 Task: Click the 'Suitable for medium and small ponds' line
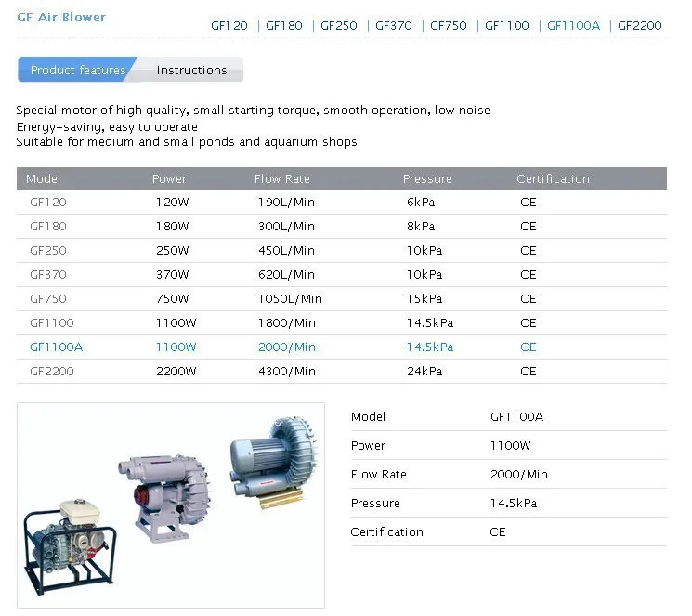click(x=187, y=142)
